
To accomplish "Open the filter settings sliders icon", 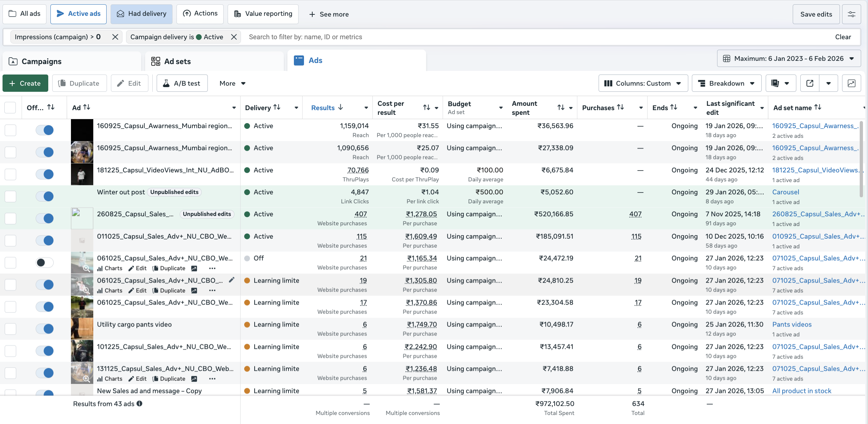I will (851, 14).
